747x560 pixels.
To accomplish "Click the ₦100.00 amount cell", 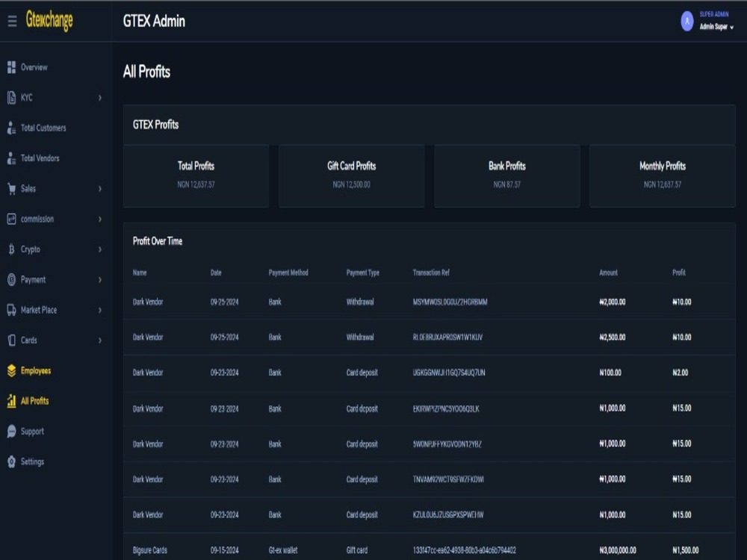I will pos(610,373).
